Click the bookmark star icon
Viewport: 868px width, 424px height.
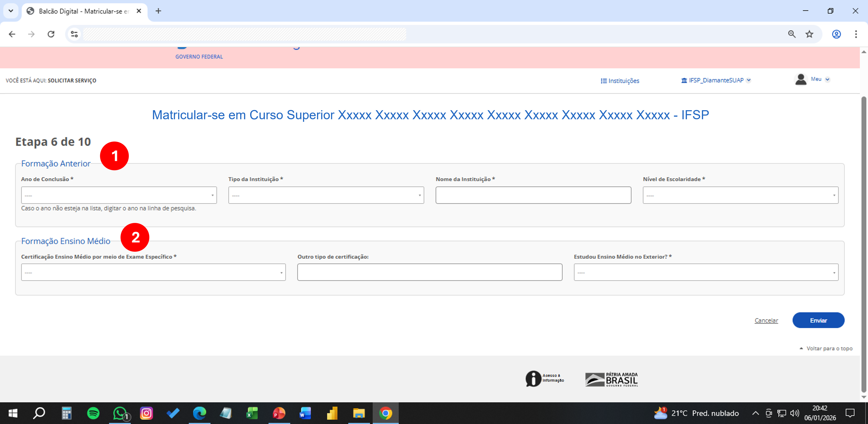point(809,34)
